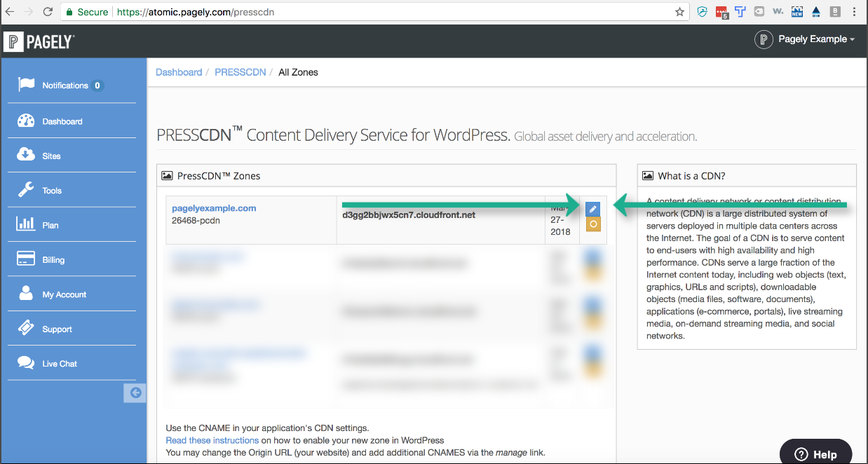
Task: Reload the page
Action: [x=48, y=12]
